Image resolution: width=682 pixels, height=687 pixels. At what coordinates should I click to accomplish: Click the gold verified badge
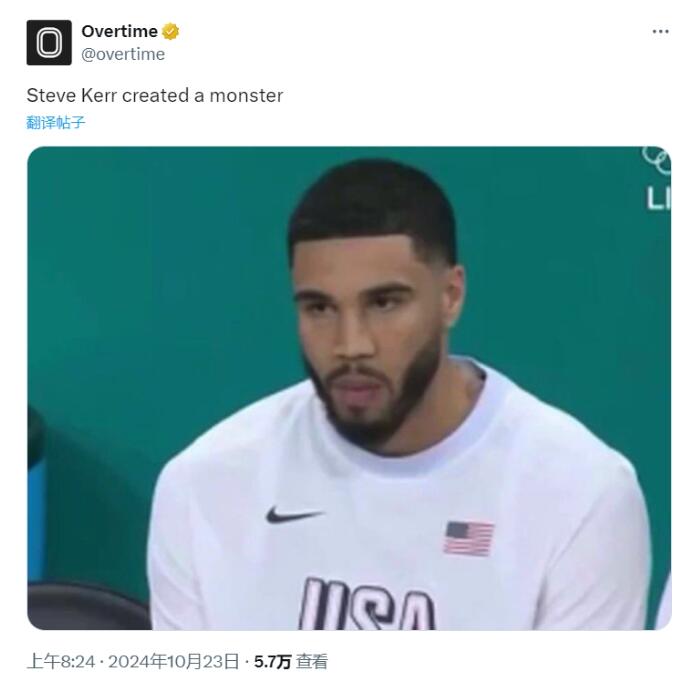pos(170,32)
